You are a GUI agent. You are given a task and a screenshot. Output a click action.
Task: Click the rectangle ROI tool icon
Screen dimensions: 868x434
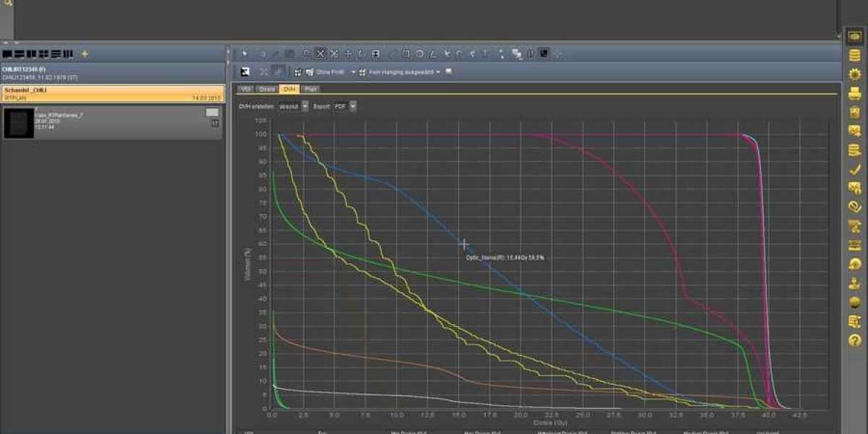pyautogui.click(x=405, y=54)
